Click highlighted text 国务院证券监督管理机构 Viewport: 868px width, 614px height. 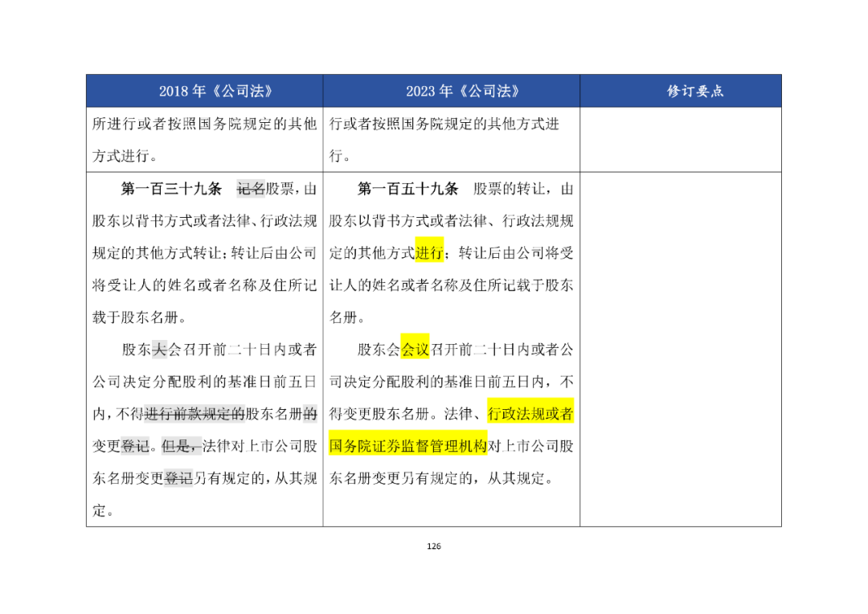[x=408, y=446]
